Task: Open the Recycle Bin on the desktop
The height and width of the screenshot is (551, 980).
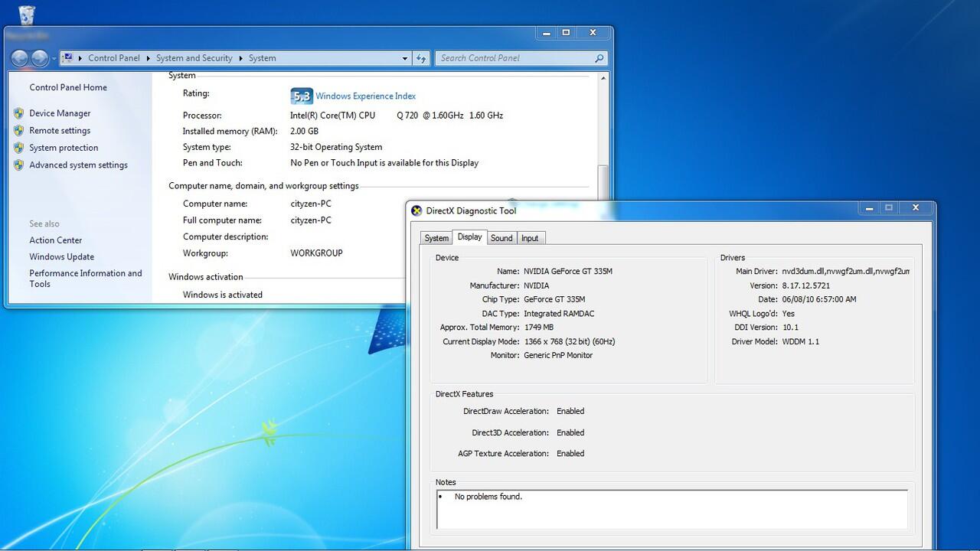Action: coord(27,15)
